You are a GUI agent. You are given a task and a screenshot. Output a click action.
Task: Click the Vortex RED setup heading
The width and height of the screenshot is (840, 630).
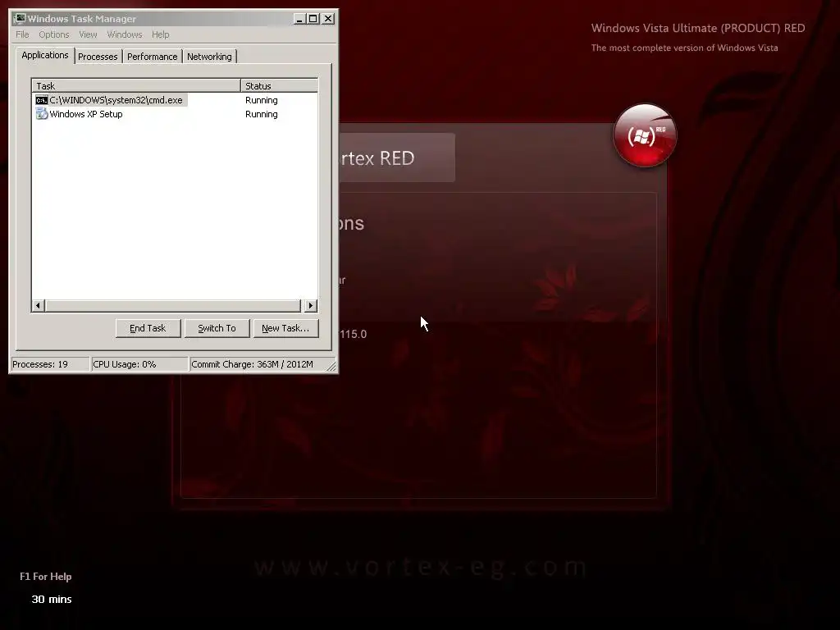coord(377,158)
